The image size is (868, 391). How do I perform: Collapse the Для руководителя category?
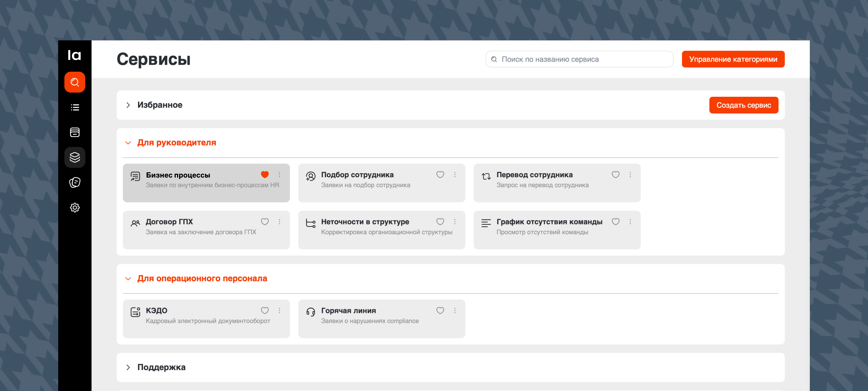128,143
